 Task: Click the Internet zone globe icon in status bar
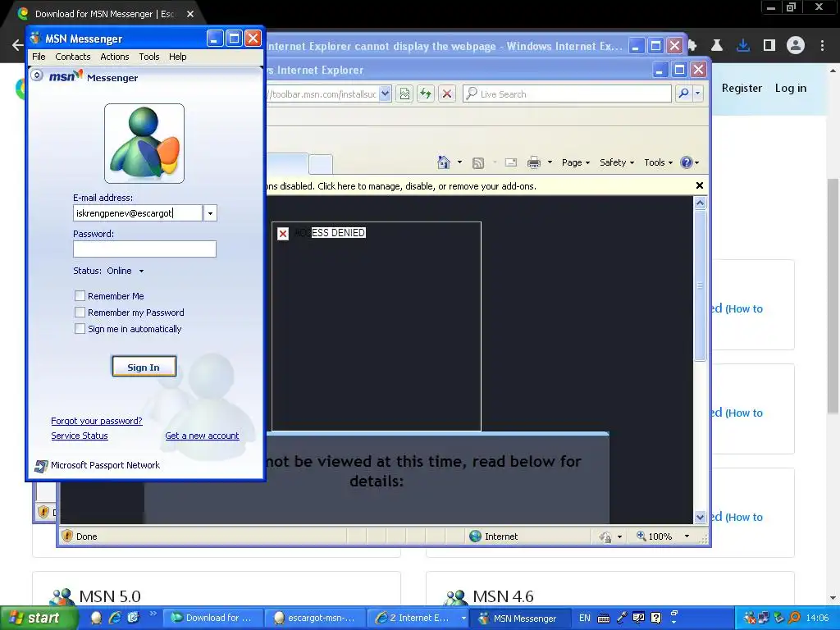(x=475, y=536)
